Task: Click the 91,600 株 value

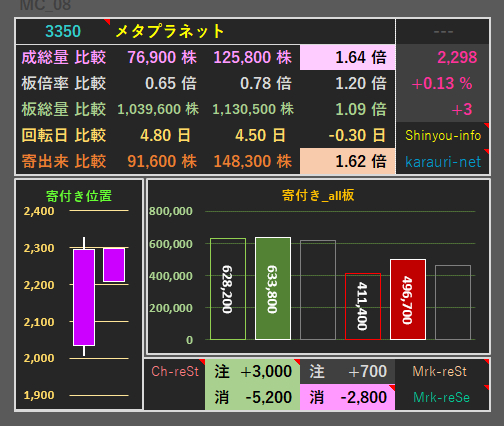Action: (162, 161)
